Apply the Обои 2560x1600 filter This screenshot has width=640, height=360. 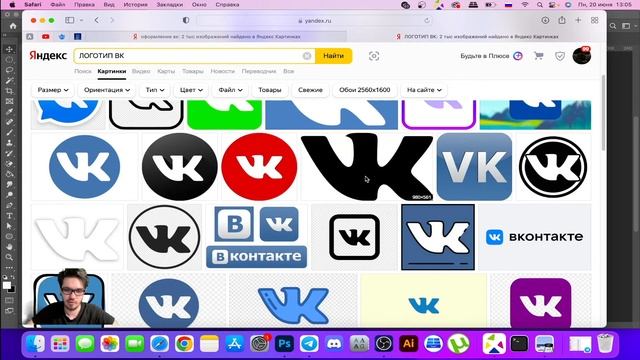point(364,90)
